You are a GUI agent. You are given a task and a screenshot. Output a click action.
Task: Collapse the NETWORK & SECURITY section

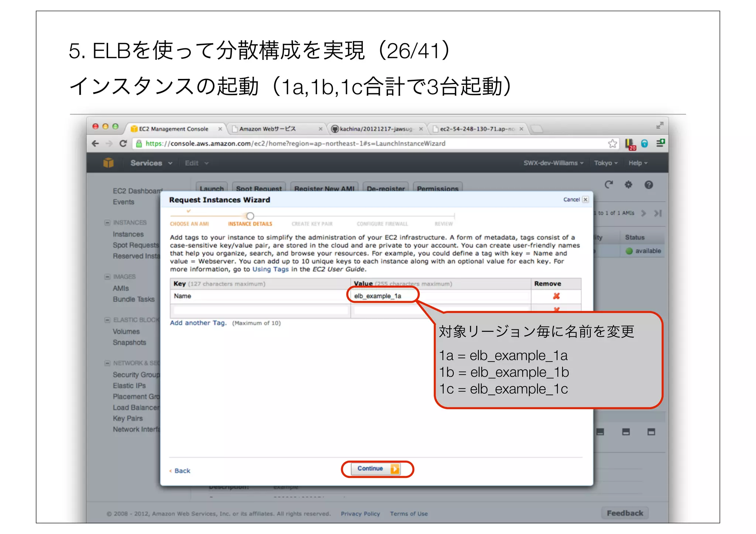[107, 363]
